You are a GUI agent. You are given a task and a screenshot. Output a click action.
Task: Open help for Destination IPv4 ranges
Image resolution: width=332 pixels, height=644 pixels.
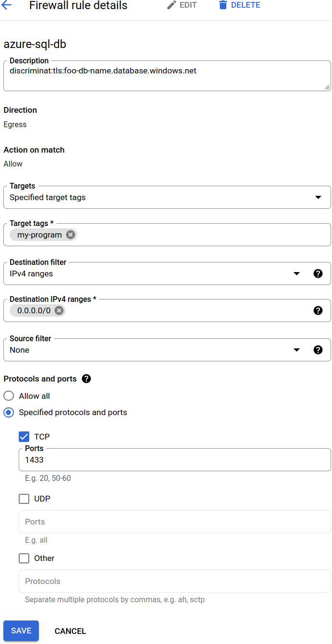coord(318,310)
